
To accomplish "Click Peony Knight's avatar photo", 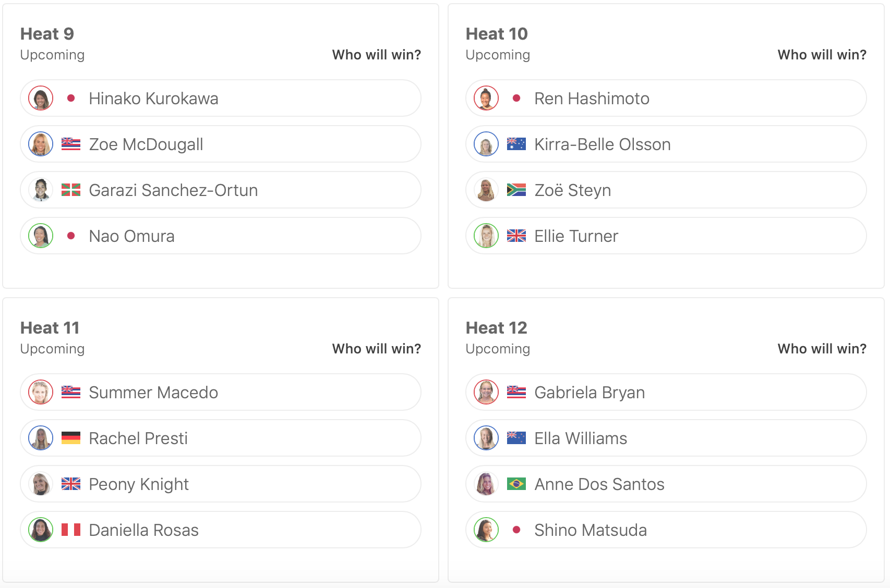I will [x=41, y=484].
